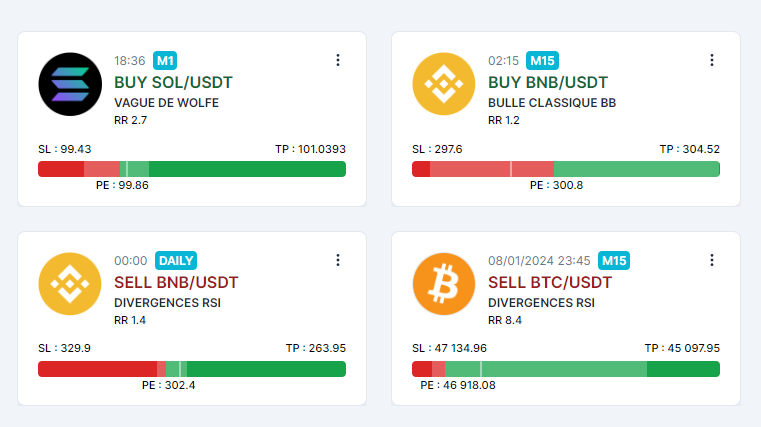Screen dimensions: 761x427
Task: Click the BULLE CLASSIQUE BB strategy label
Action: 552,103
